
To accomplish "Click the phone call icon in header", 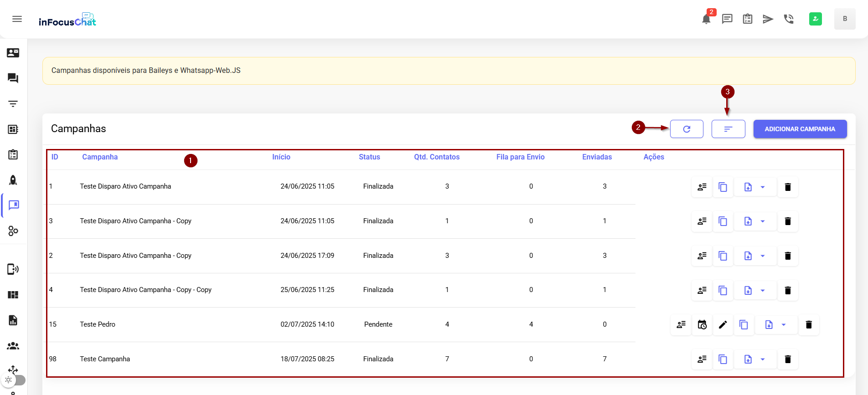I will [789, 19].
